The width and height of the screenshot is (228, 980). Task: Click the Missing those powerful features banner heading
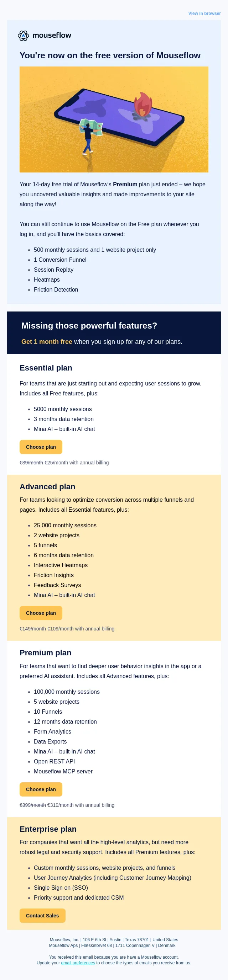(x=89, y=326)
